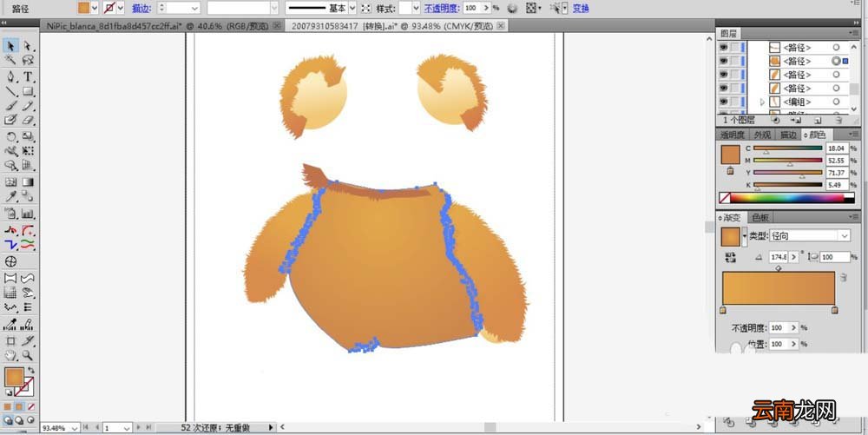Open Recolor Artwork wheel icon in control bar
Viewport: 868px width, 435px height.
(x=513, y=8)
